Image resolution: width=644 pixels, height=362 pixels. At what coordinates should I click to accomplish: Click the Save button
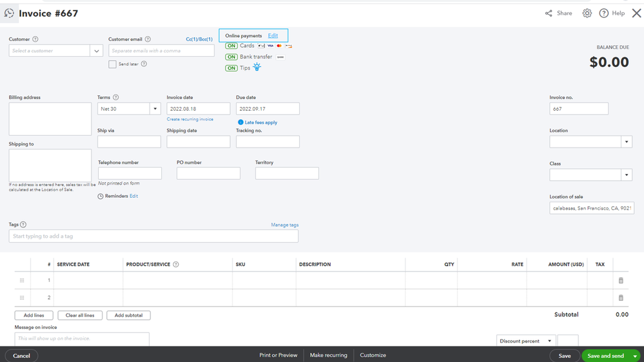pos(564,356)
